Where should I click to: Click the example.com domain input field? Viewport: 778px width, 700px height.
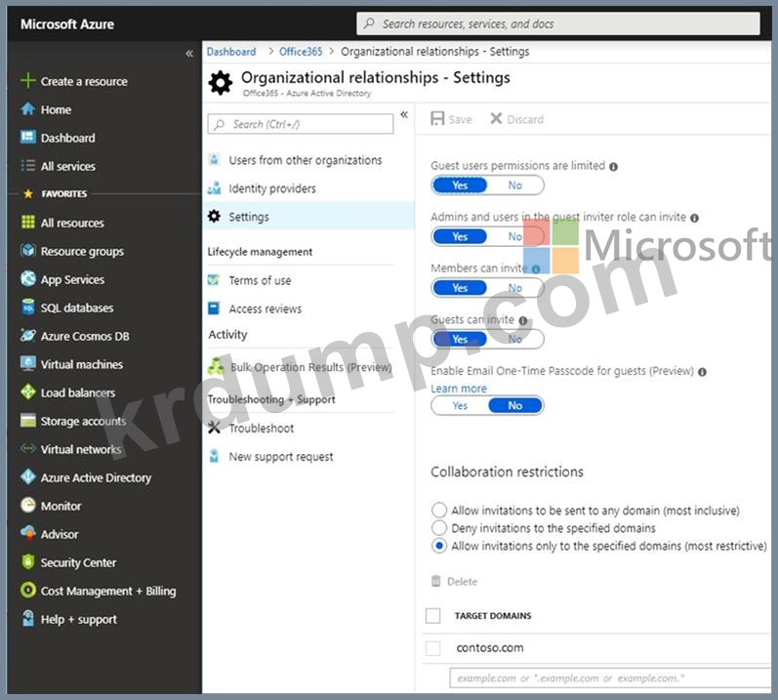point(610,679)
